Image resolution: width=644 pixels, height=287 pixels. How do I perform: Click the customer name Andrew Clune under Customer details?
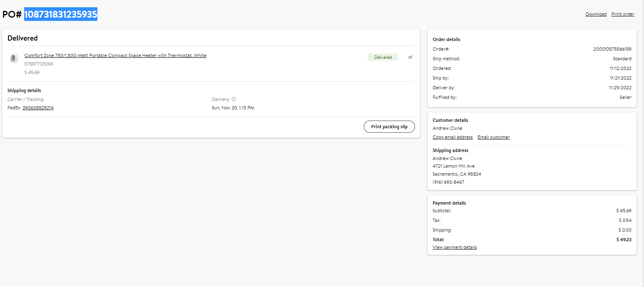click(447, 128)
